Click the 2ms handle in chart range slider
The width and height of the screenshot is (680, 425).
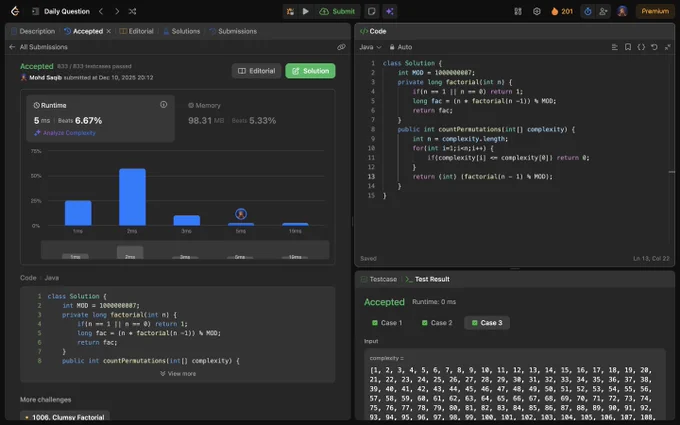(130, 252)
